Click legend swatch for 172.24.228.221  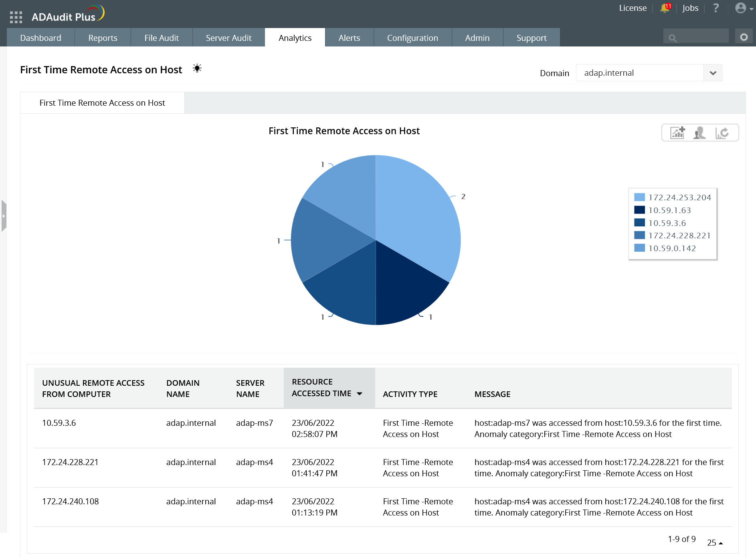(639, 235)
